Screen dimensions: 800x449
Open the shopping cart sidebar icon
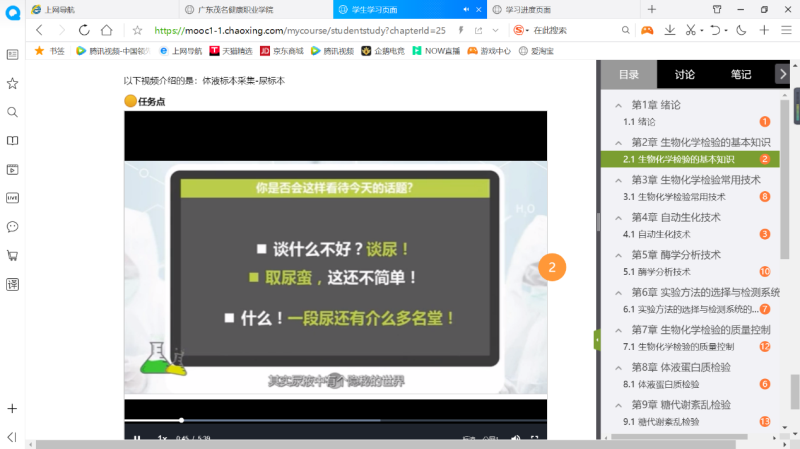click(12, 255)
